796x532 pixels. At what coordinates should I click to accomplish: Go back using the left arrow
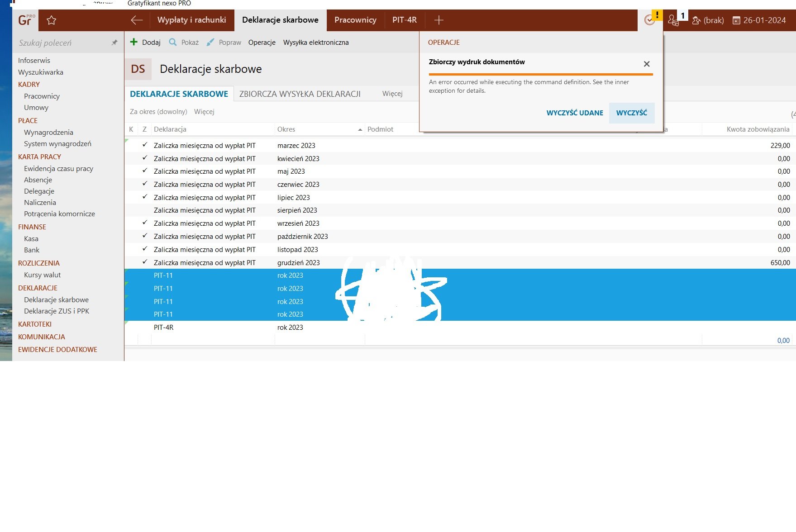(x=137, y=20)
